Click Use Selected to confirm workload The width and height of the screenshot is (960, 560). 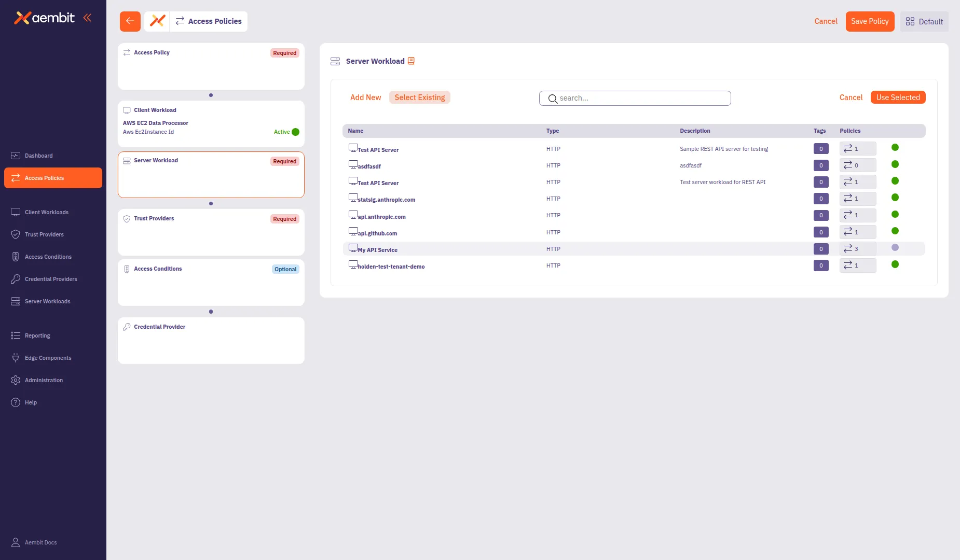(898, 97)
